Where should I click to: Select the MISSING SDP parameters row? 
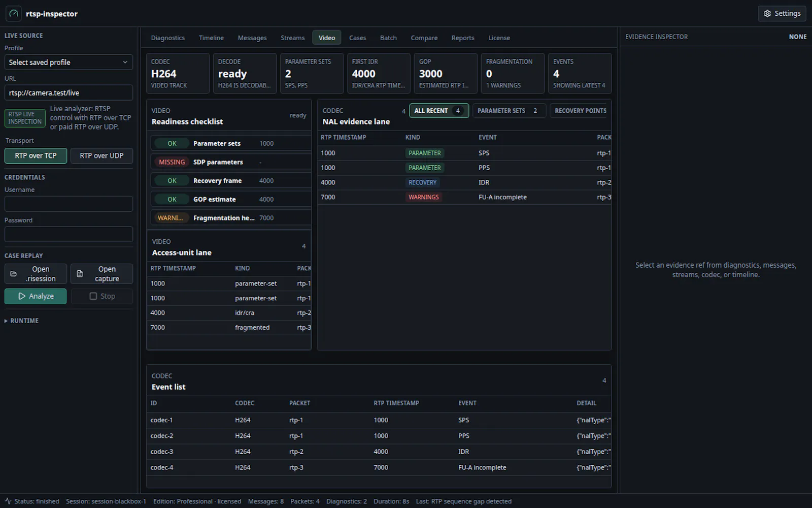[230, 162]
